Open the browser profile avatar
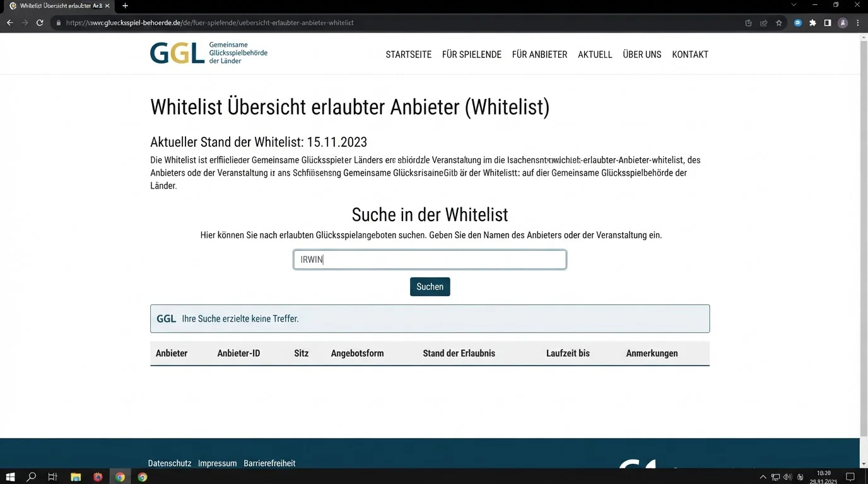This screenshot has width=868, height=484. 843,23
